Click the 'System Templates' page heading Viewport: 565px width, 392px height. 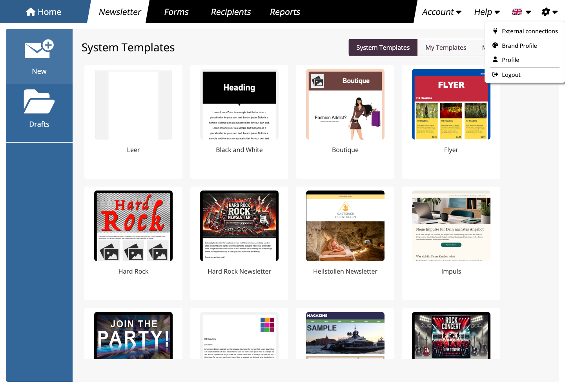[128, 47]
